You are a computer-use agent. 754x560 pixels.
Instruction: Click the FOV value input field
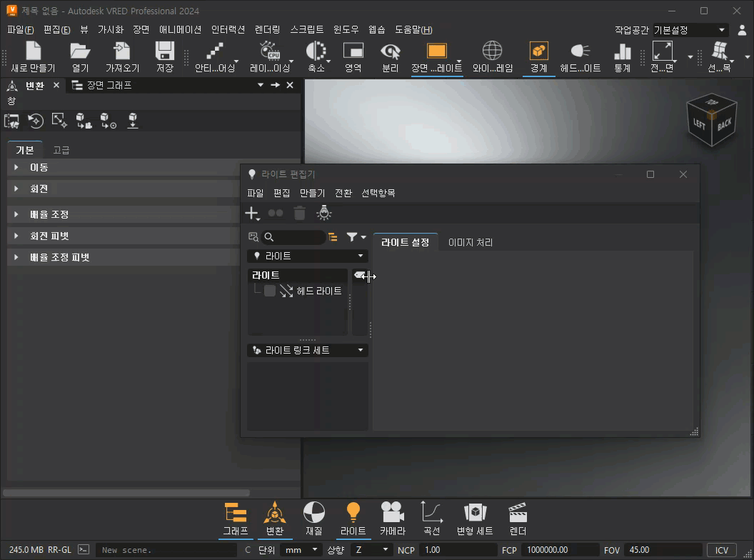[663, 550]
